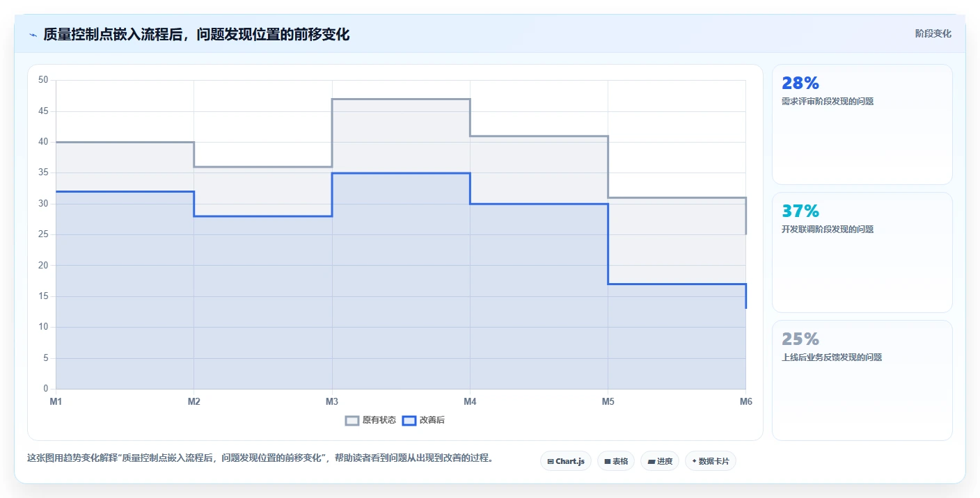The image size is (980, 498).
Task: Click the M5 x-axis label
Action: 608,401
